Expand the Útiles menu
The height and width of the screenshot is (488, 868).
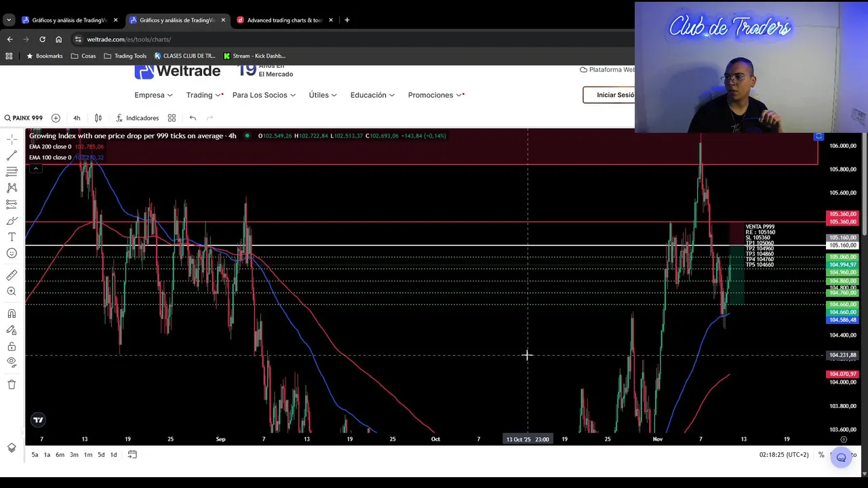pyautogui.click(x=323, y=95)
